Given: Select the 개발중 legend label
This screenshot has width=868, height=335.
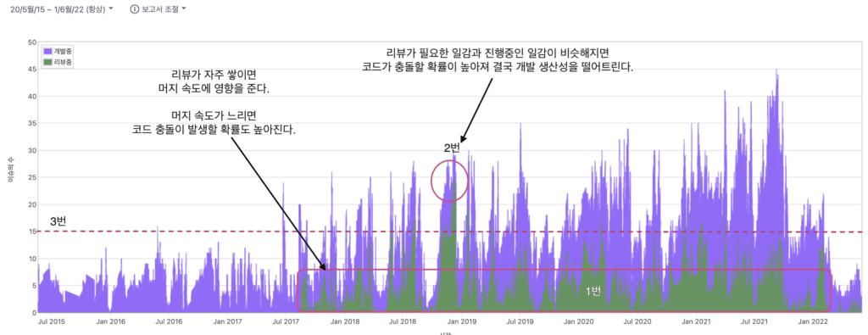Looking at the screenshot, I should 63,52.
